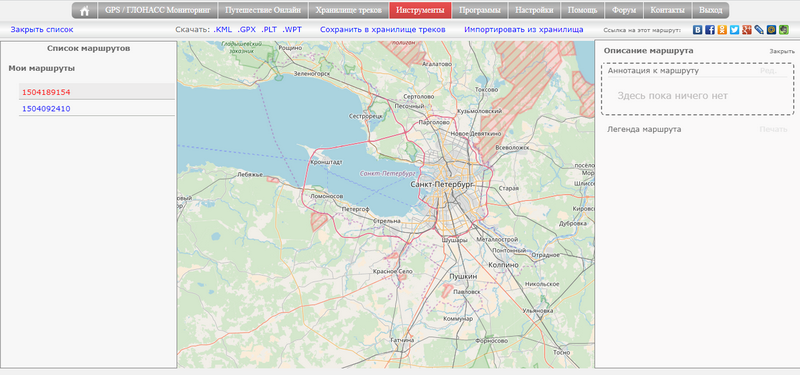Go to GPS / ГЛОНАСС Мониторинг
The image size is (800, 375).
click(158, 11)
